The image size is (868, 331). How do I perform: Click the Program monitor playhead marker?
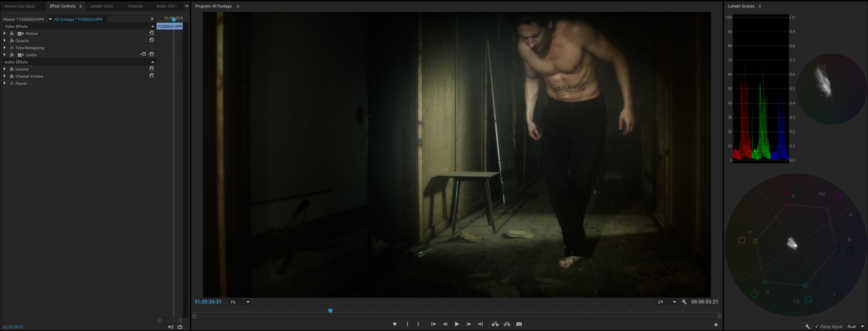[x=330, y=311]
